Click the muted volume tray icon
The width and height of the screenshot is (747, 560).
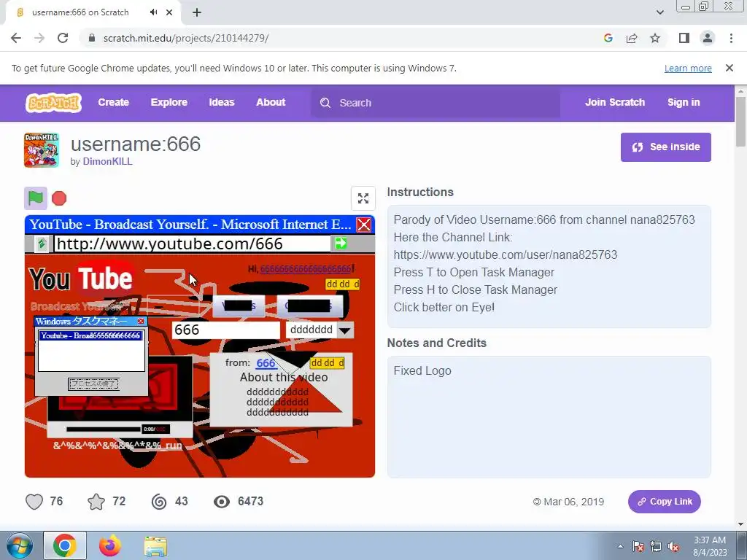[673, 547]
